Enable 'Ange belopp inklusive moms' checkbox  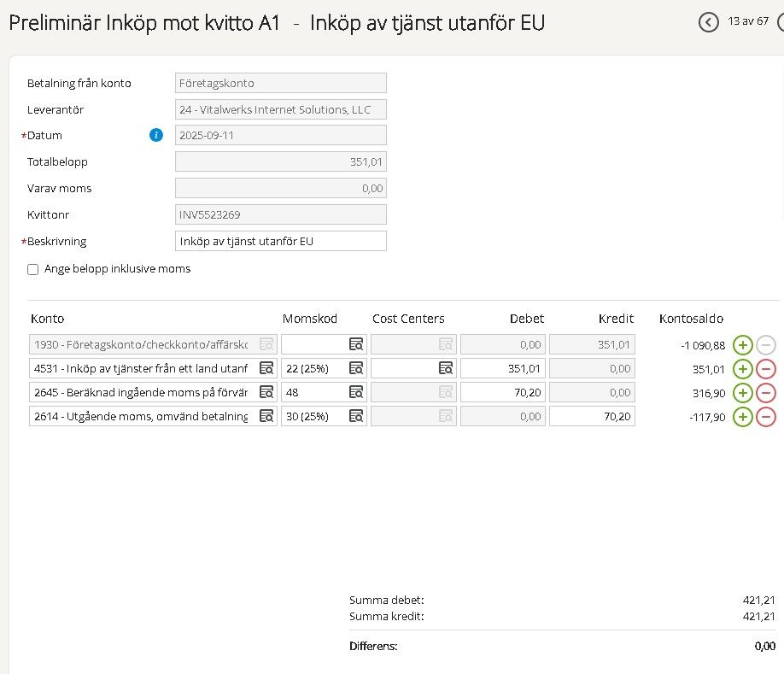(x=33, y=269)
